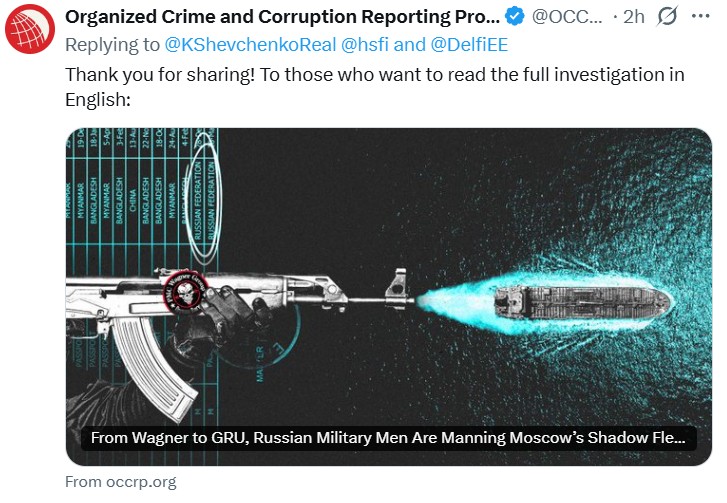
Task: Open the article headline 'From Wagner to GRU'
Action: click(x=388, y=437)
